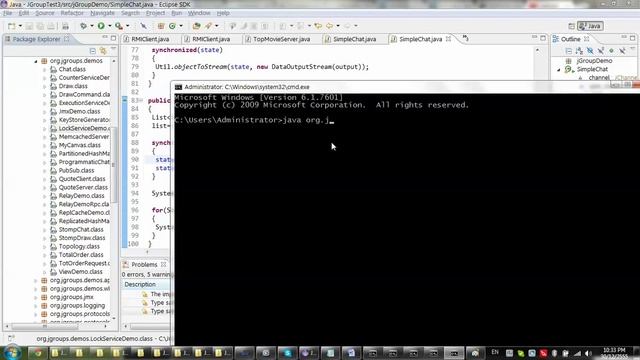Image resolution: width=640 pixels, height=360 pixels.
Task: Toggle Hide Fields in Outline toolbar
Action: click(590, 51)
